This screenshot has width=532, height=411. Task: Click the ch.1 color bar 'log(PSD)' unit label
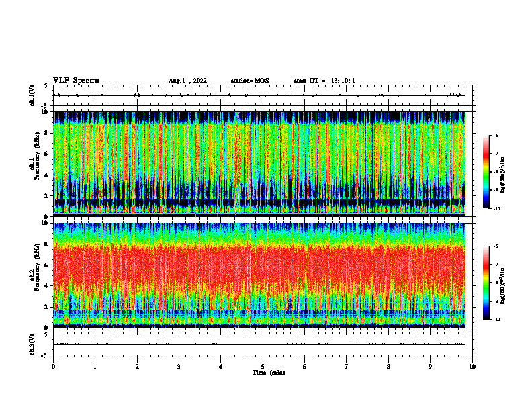coord(503,175)
